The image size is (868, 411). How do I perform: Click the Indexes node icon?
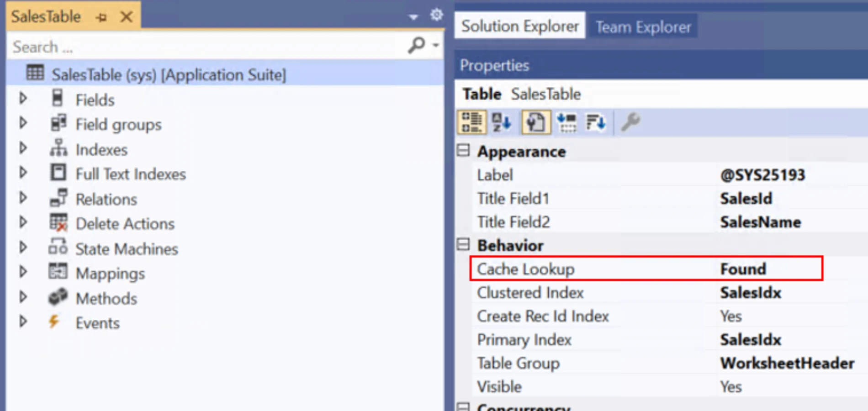pyautogui.click(x=58, y=148)
